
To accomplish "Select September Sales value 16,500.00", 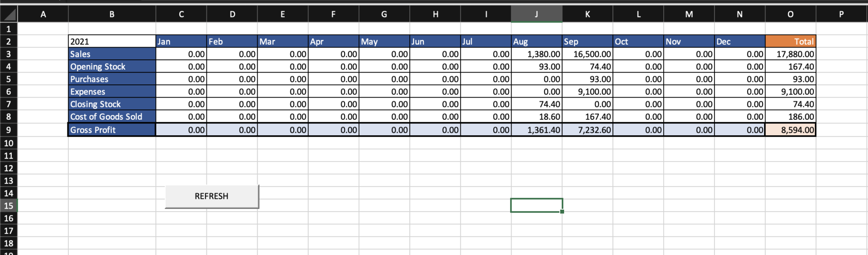I will 587,54.
